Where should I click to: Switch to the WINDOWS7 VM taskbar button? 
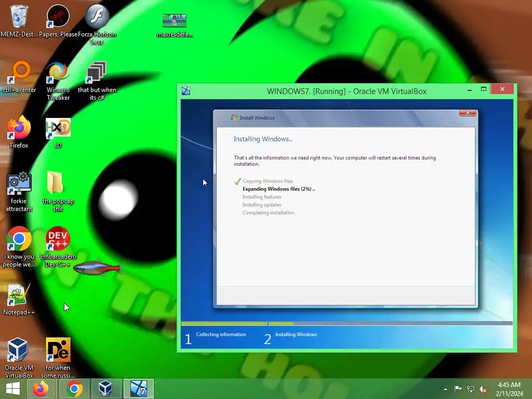tap(138, 389)
